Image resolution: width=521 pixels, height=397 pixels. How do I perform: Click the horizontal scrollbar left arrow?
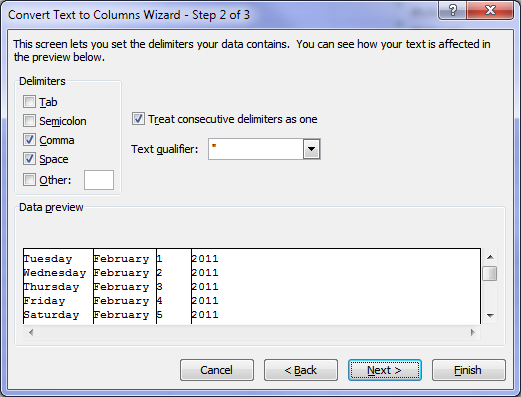coord(31,332)
